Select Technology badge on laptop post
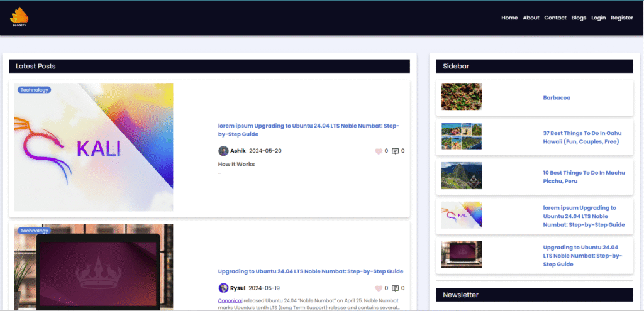 (34, 231)
